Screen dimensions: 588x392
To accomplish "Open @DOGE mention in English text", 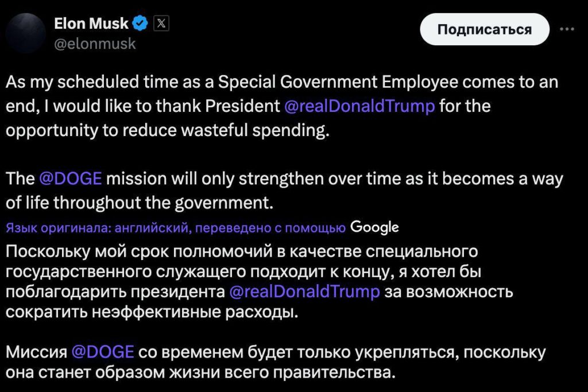I will coord(71,178).
